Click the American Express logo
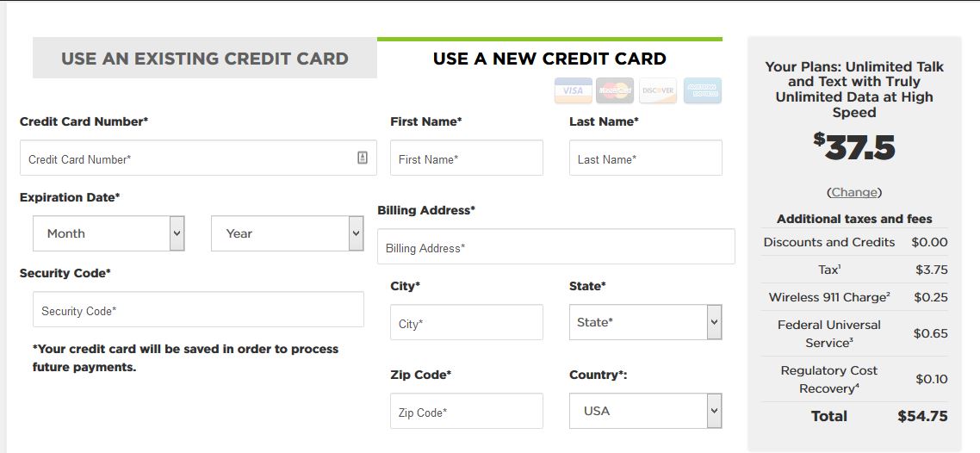Image resolution: width=980 pixels, height=453 pixels. click(x=703, y=90)
